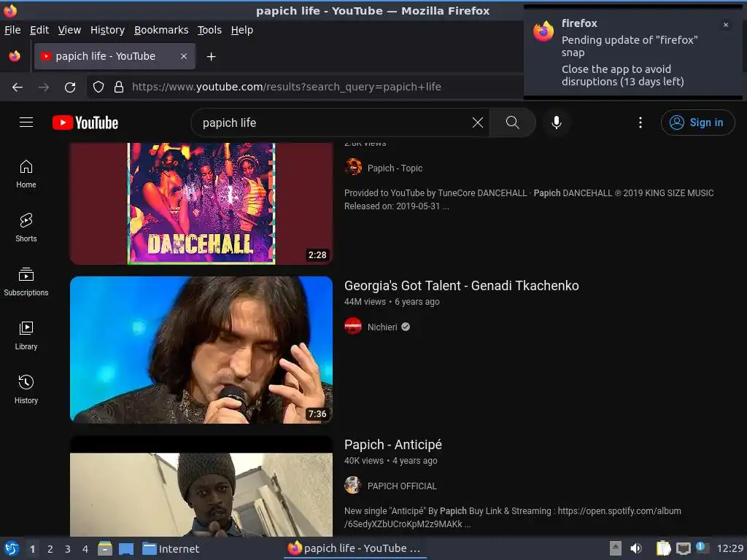
Task: Open Georgia's Got Talent - Genadi Tkachenko title
Action: 462,285
